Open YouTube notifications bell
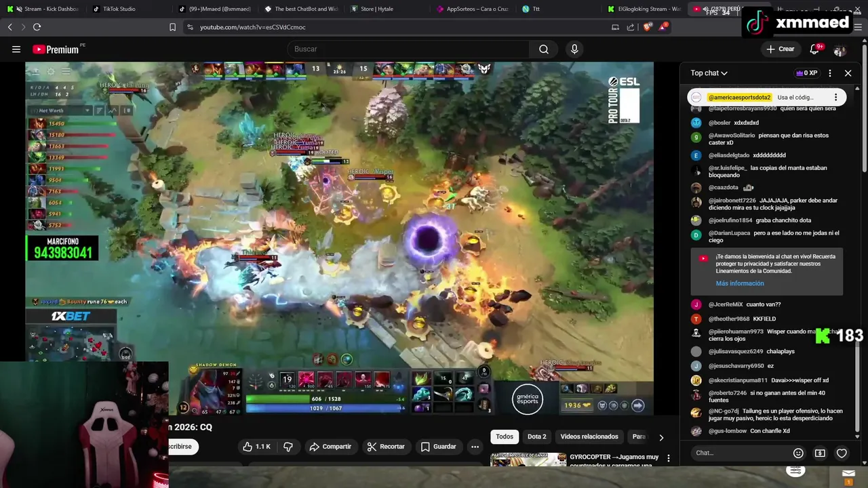 (815, 49)
